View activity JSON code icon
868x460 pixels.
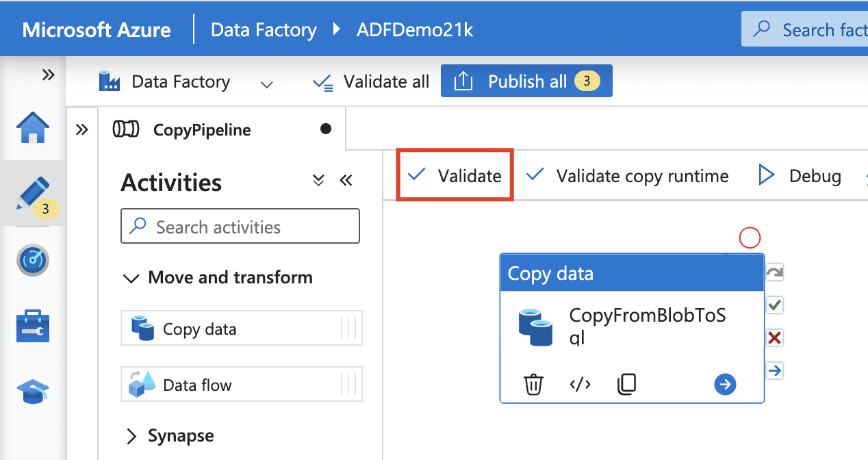(580, 385)
